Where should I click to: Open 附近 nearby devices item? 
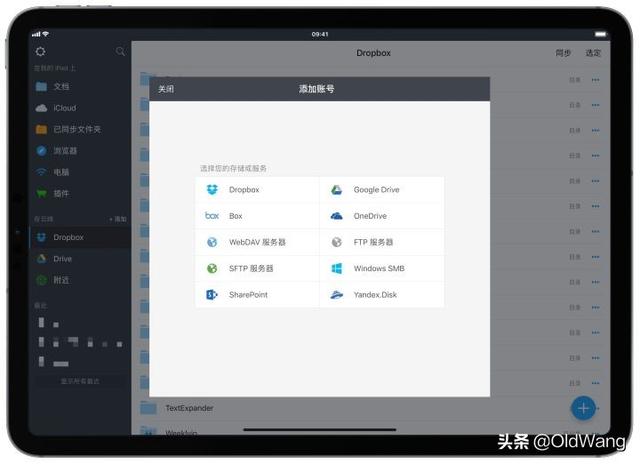coord(80,280)
